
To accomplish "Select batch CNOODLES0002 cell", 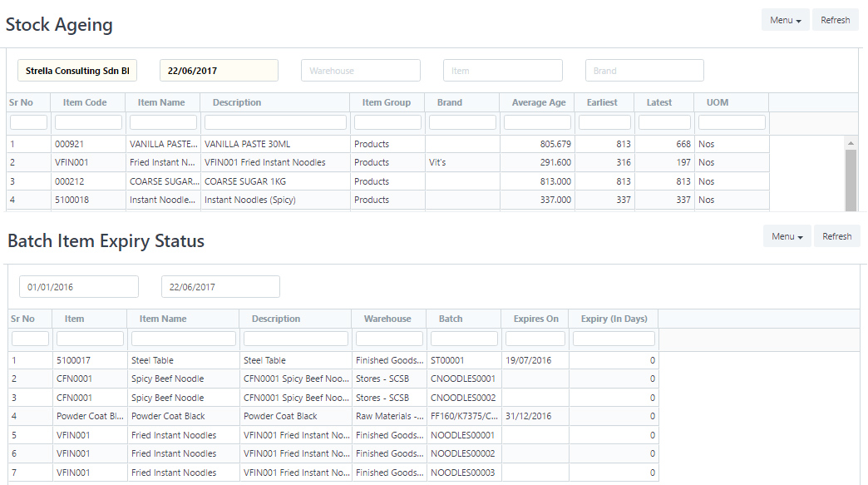I will pos(464,398).
